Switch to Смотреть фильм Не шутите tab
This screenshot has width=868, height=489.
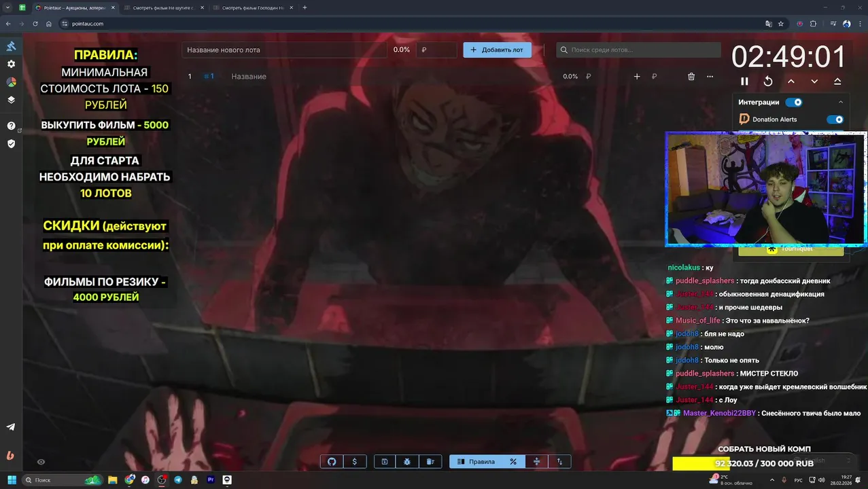pos(163,7)
